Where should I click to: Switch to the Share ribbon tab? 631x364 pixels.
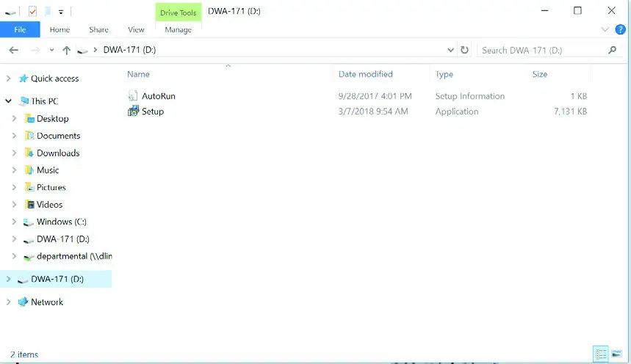(x=98, y=29)
